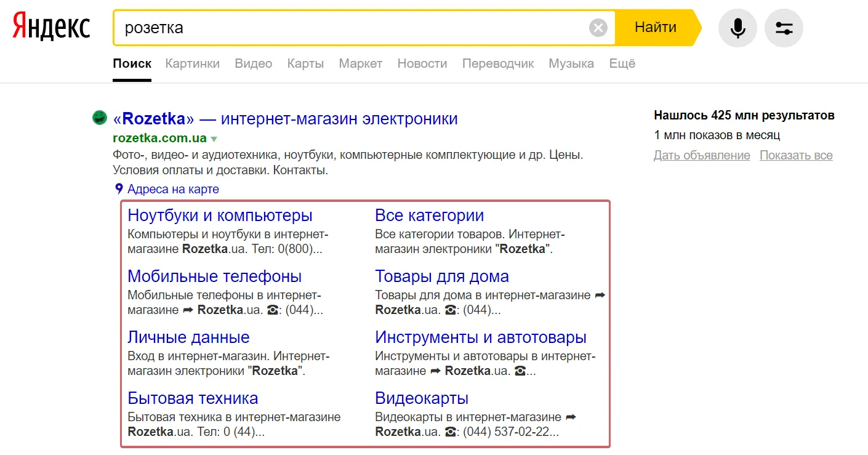The height and width of the screenshot is (455, 868).
Task: Click the description under Инструменты и автотовары
Action: [486, 363]
